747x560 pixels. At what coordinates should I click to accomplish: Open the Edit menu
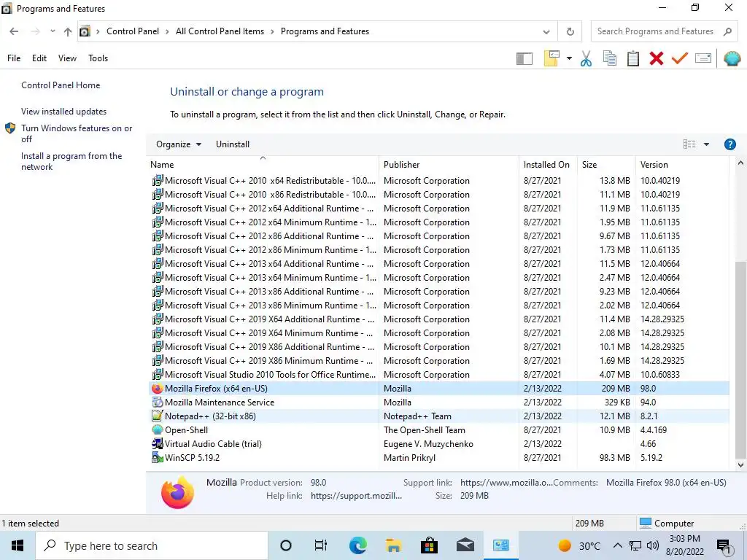point(39,58)
